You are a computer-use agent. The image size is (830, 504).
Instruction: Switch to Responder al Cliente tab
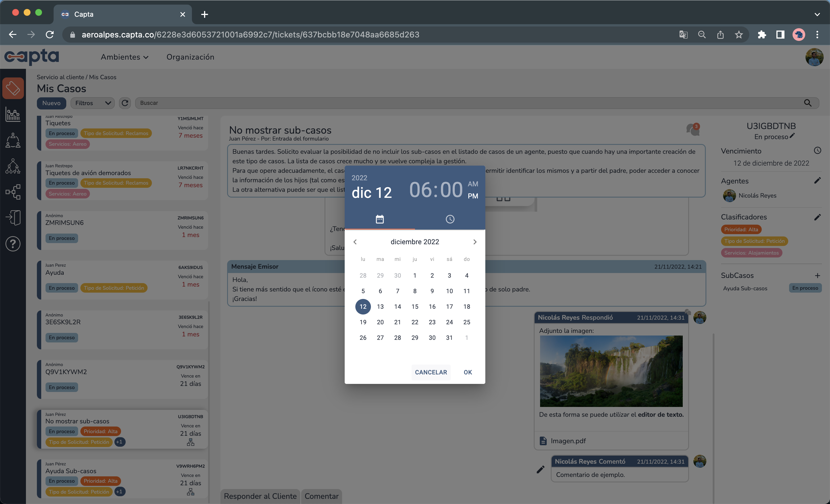coord(260,496)
